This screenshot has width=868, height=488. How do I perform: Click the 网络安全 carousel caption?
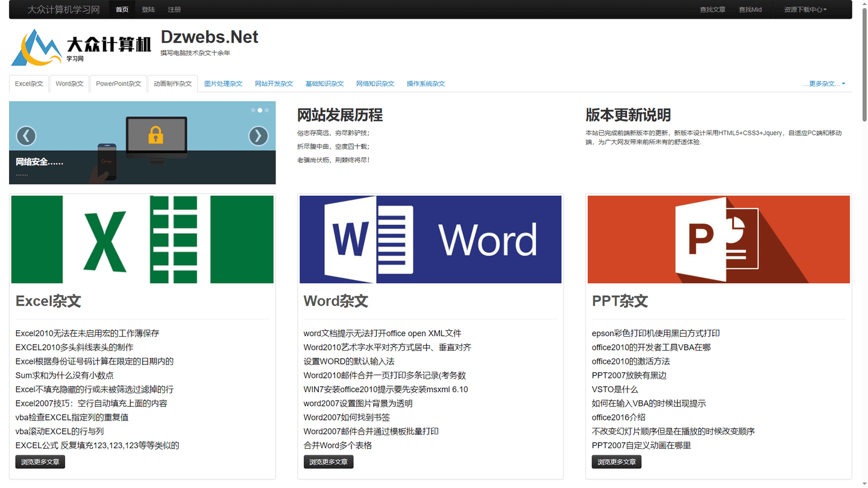click(x=39, y=161)
